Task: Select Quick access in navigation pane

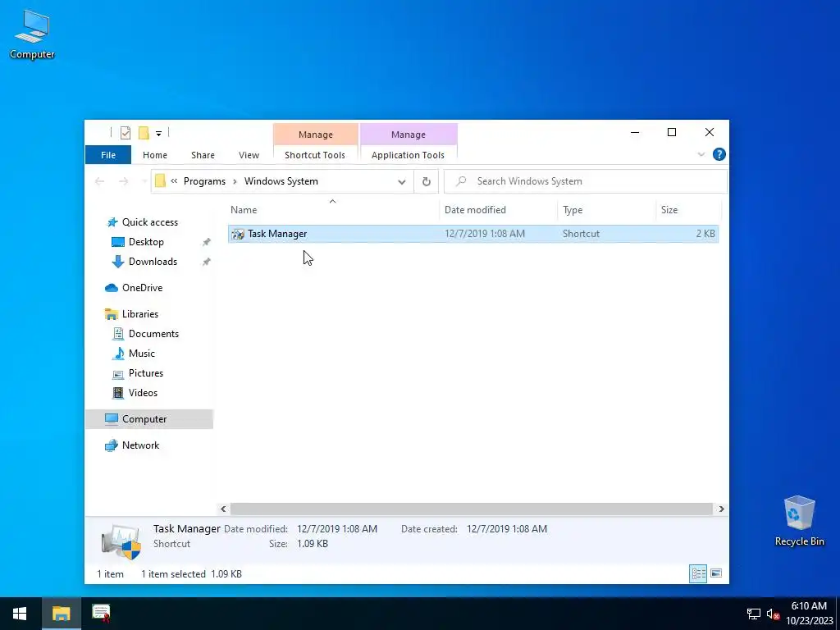Action: point(150,222)
